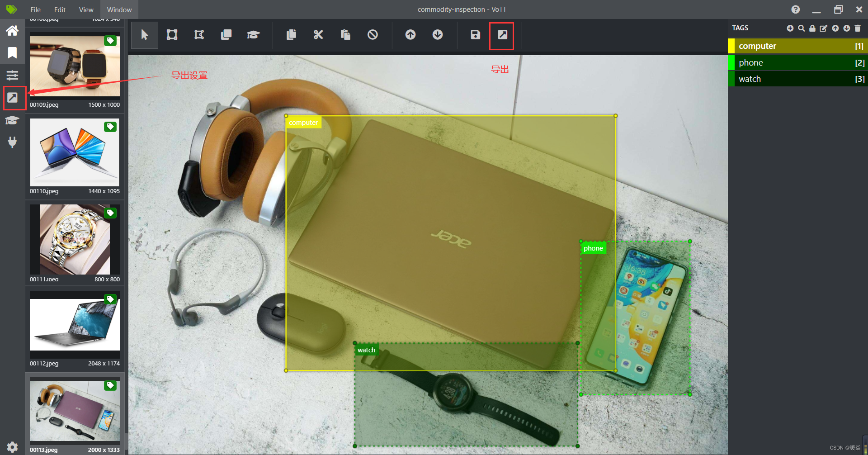Click the VoTT green tag logo in the title bar
The height and width of the screenshot is (455, 868).
[x=12, y=9]
